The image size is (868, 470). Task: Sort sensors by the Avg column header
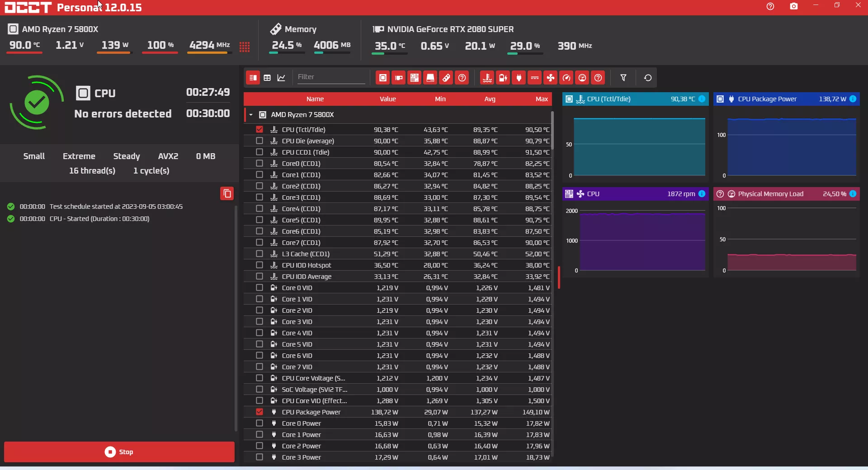(490, 99)
